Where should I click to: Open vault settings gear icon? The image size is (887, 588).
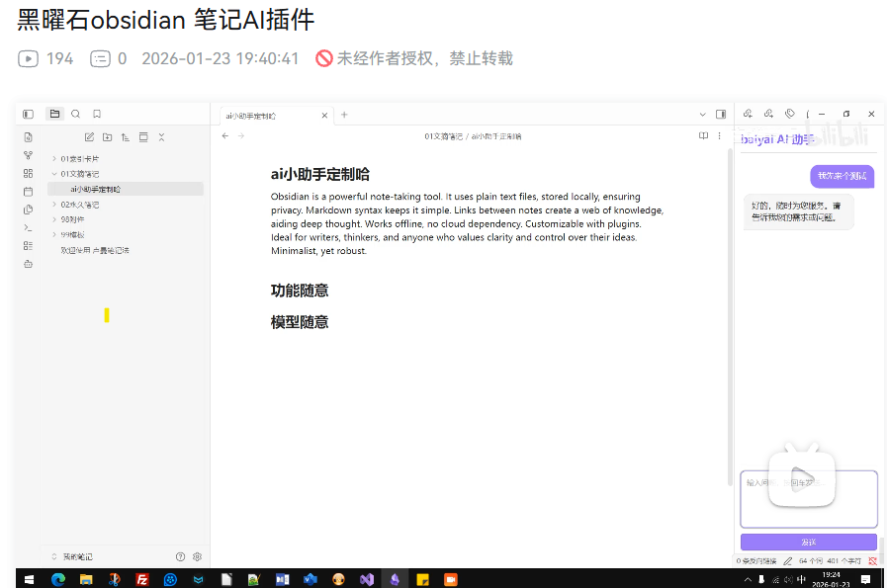[x=197, y=556]
